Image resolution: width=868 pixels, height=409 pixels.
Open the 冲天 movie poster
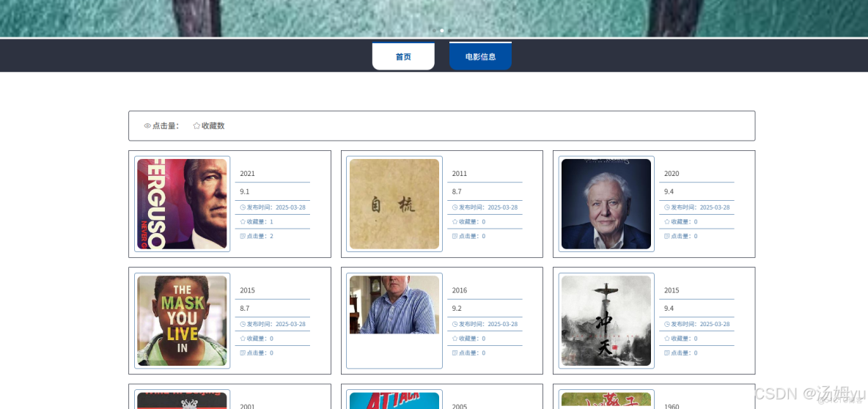tap(606, 321)
